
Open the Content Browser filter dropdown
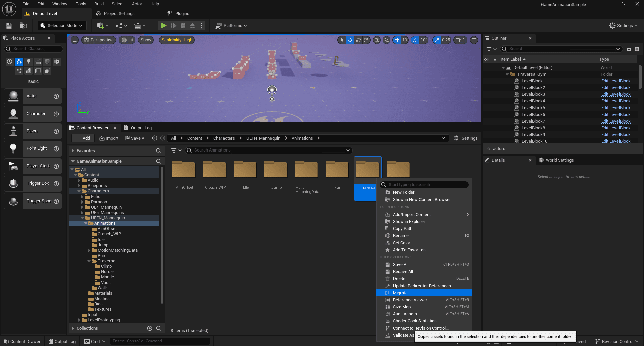(177, 150)
